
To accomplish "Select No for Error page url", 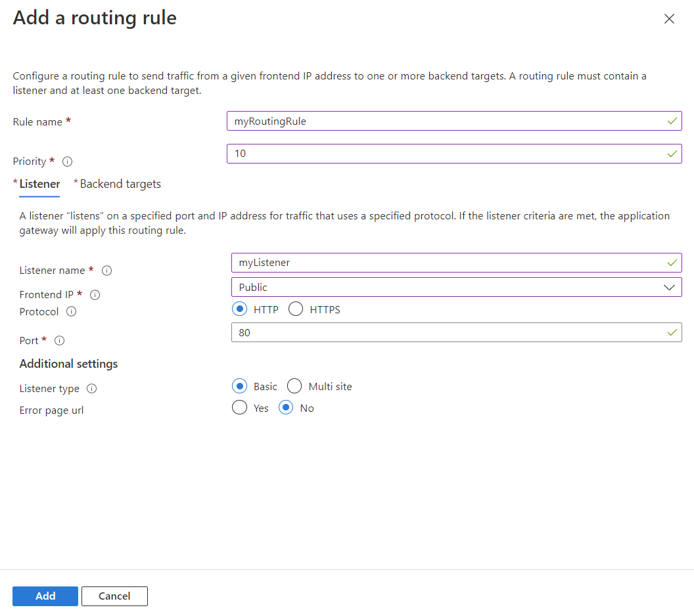I will pos(286,408).
